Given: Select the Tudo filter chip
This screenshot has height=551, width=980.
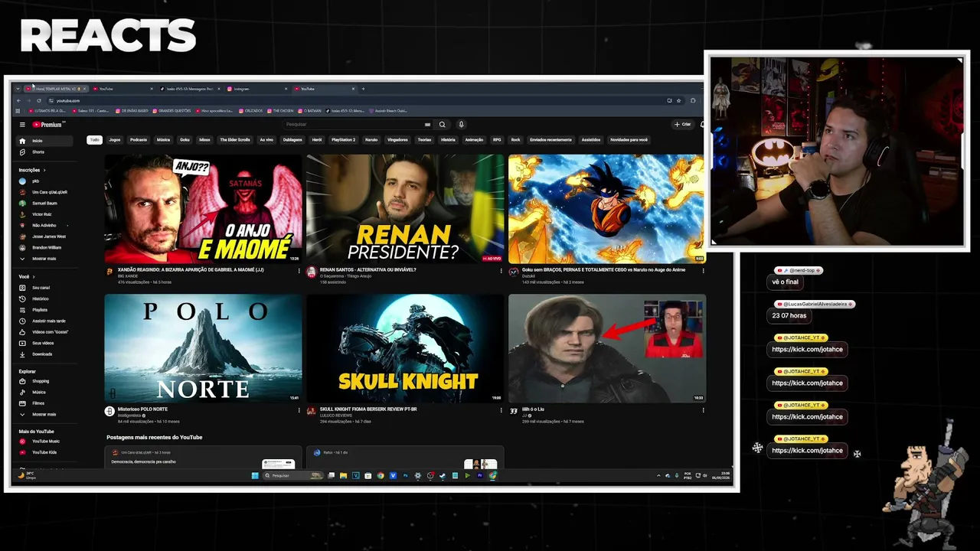Looking at the screenshot, I should tap(94, 140).
